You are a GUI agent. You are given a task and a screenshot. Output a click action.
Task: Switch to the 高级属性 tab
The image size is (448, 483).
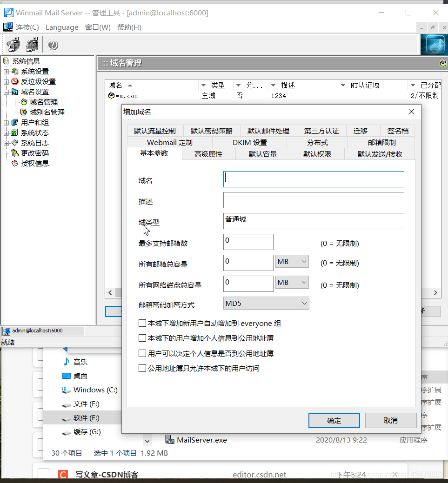coord(208,154)
